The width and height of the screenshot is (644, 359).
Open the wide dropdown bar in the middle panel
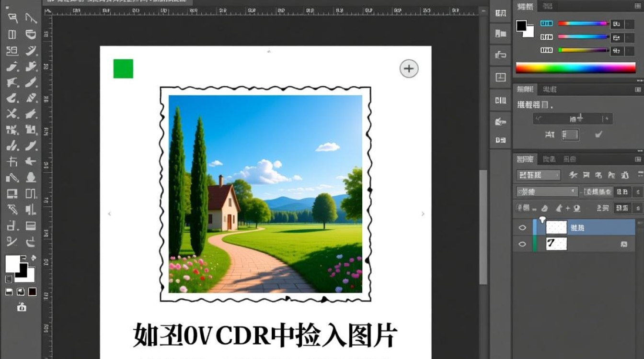click(573, 119)
